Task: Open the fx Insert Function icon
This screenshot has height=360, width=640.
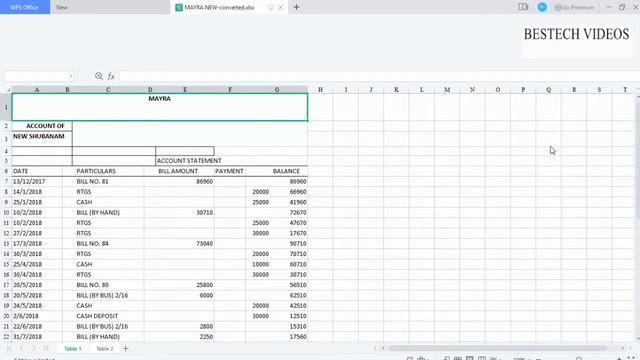Action: [x=111, y=76]
